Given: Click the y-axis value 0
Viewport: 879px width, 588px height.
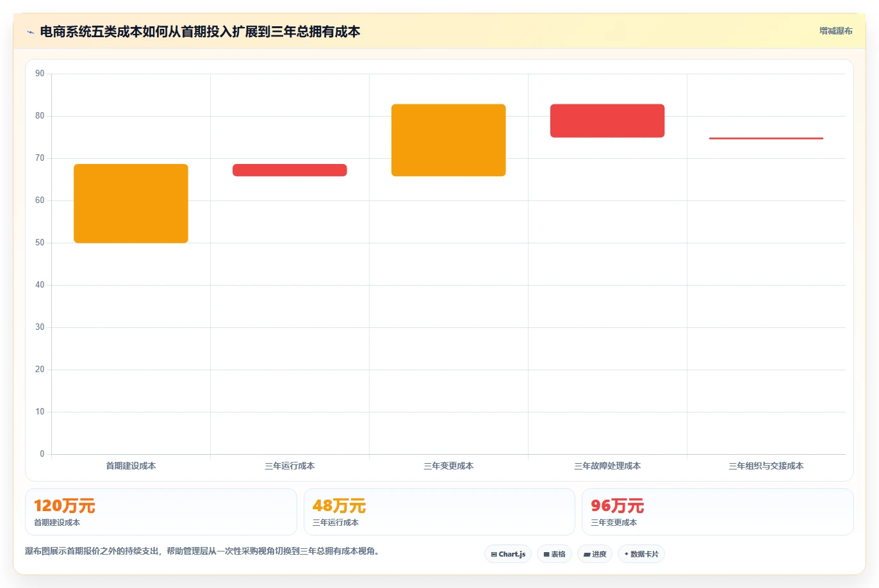Looking at the screenshot, I should 42,454.
